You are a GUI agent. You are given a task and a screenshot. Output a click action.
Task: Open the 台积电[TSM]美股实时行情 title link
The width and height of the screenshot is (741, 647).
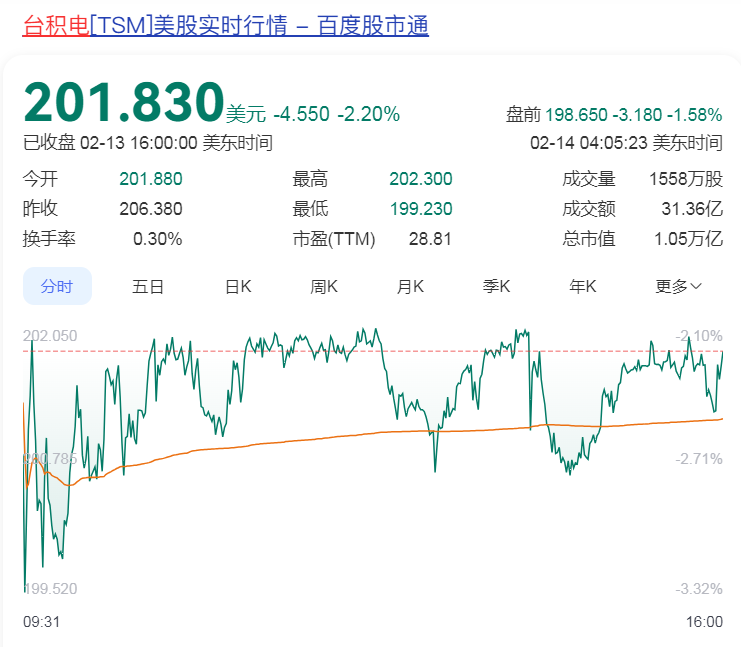[225, 26]
